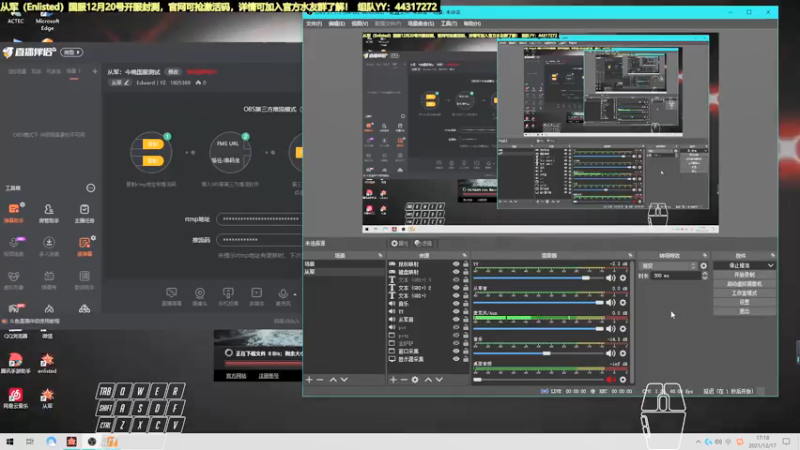Viewport: 800px width, 450px height.
Task: Open 房管助手 tool in 直播伴侣
Action: (x=48, y=213)
